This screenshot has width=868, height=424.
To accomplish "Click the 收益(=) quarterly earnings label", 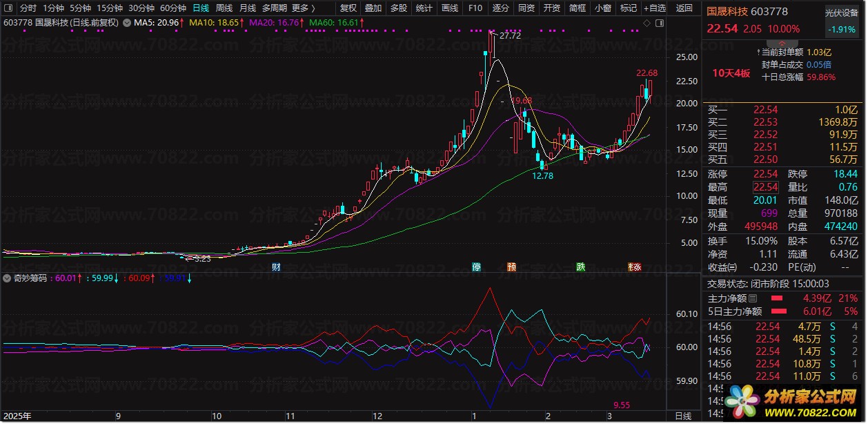I will (x=722, y=267).
